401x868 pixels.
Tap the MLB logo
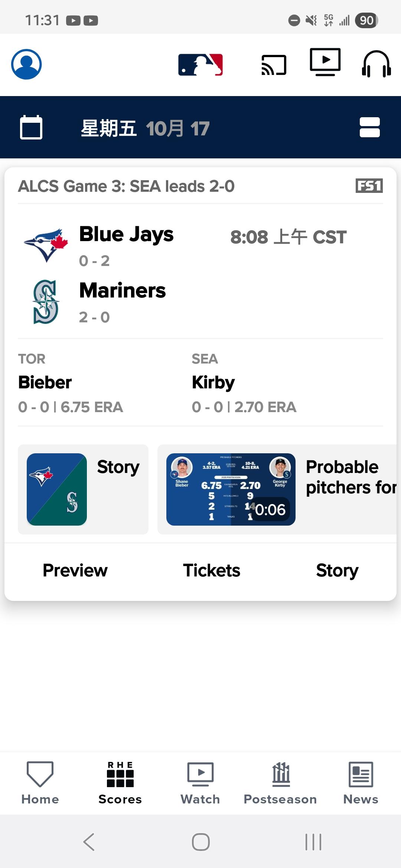[200, 65]
